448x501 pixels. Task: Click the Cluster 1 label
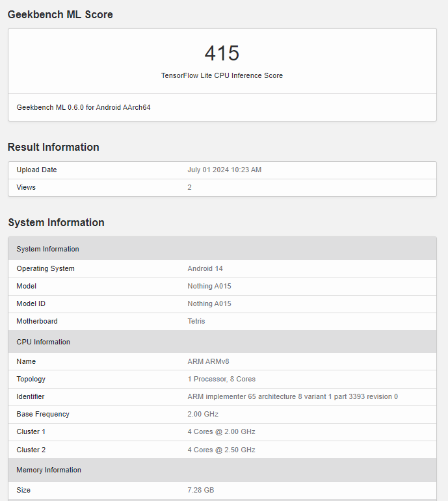(31, 432)
